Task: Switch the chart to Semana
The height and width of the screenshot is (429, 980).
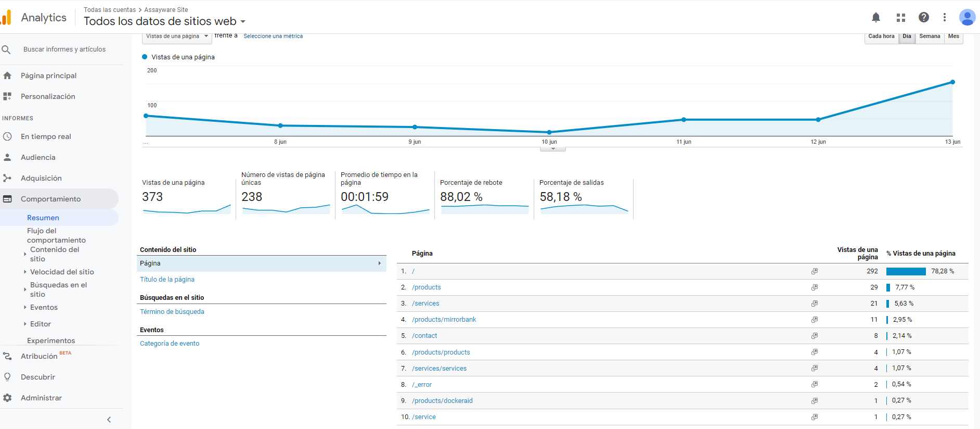Action: pos(930,36)
